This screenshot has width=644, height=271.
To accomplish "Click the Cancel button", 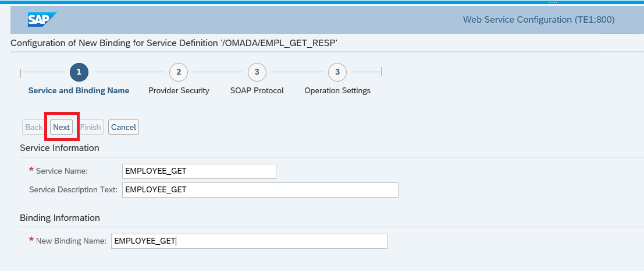I will (x=124, y=127).
